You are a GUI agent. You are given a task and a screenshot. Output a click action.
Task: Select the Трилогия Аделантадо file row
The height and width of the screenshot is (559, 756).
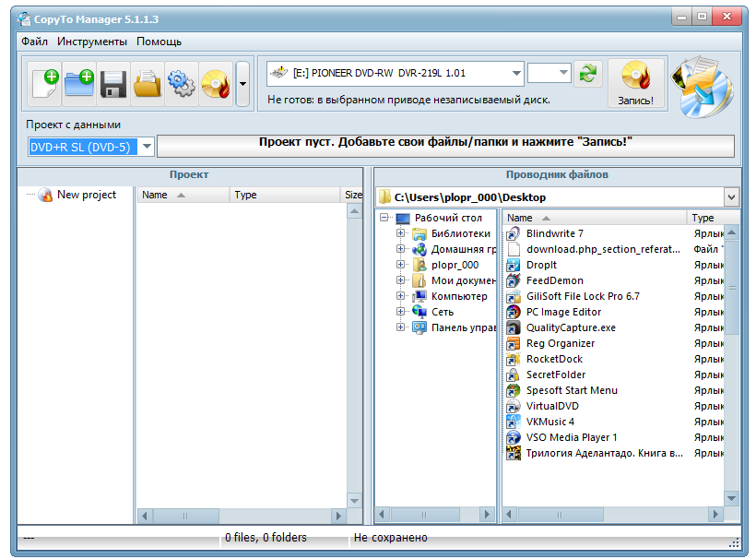click(614, 453)
